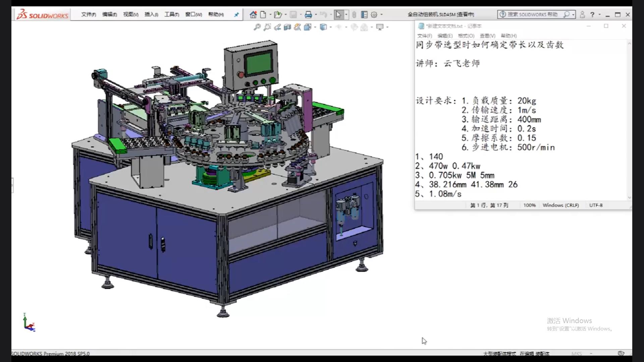Click the search magnifier in SolidWorks help box
This screenshot has height=362, width=644.
pos(566,14)
